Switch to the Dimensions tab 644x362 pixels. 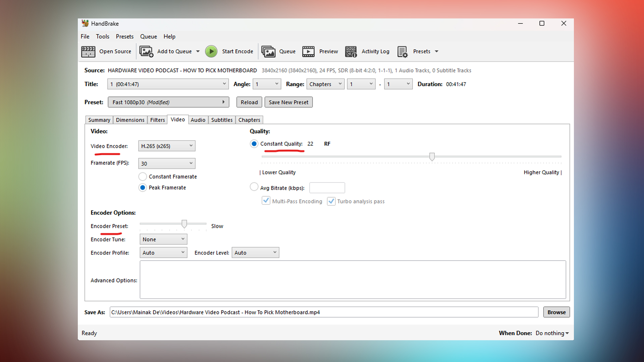click(x=130, y=120)
